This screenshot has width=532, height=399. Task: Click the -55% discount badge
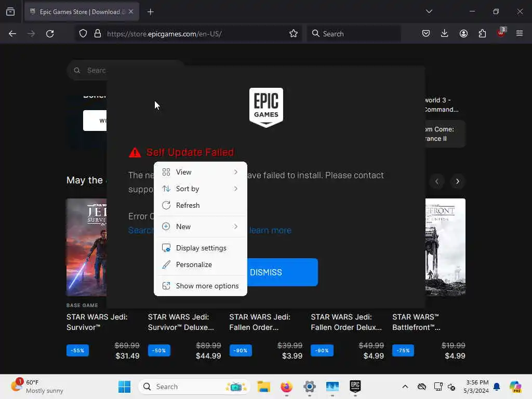[x=78, y=351]
